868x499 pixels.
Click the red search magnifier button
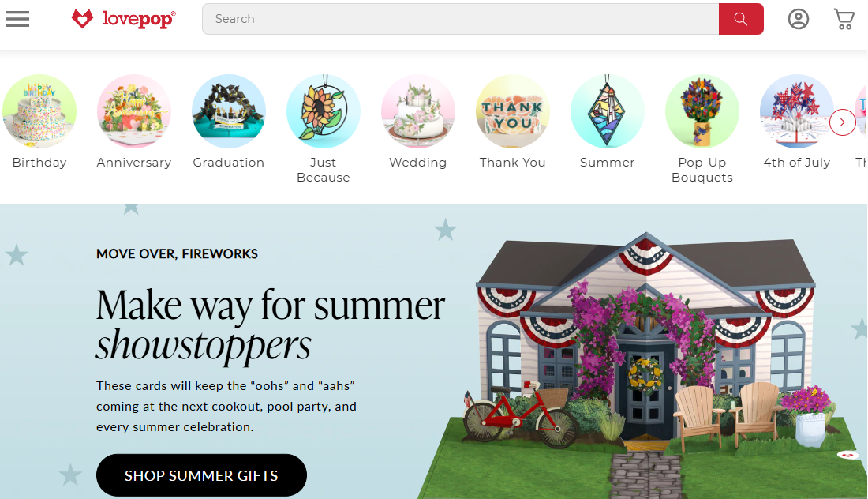741,19
